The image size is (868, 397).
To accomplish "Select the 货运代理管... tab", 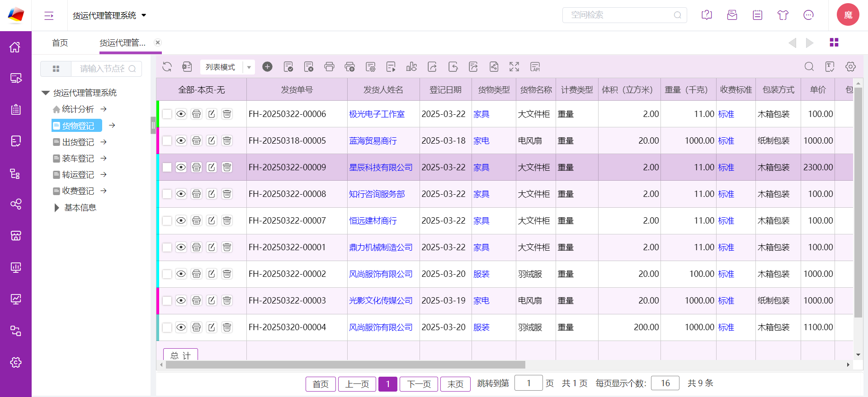I will [123, 42].
